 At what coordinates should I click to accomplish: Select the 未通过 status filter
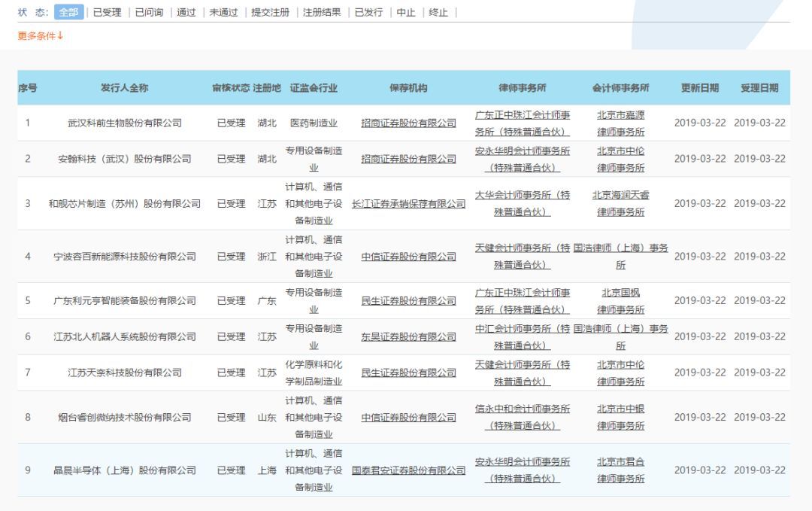tap(222, 12)
